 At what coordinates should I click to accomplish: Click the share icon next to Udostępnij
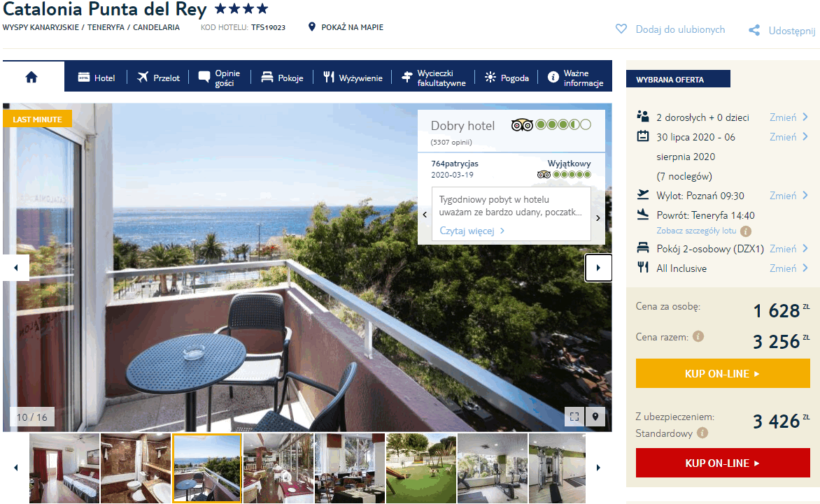(754, 30)
